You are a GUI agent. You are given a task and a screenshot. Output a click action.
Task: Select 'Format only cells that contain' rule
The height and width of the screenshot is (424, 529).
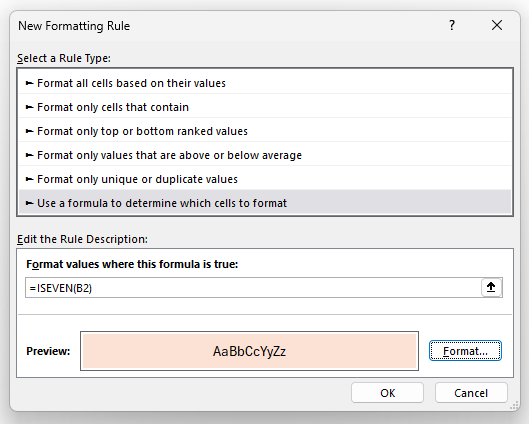(x=265, y=107)
